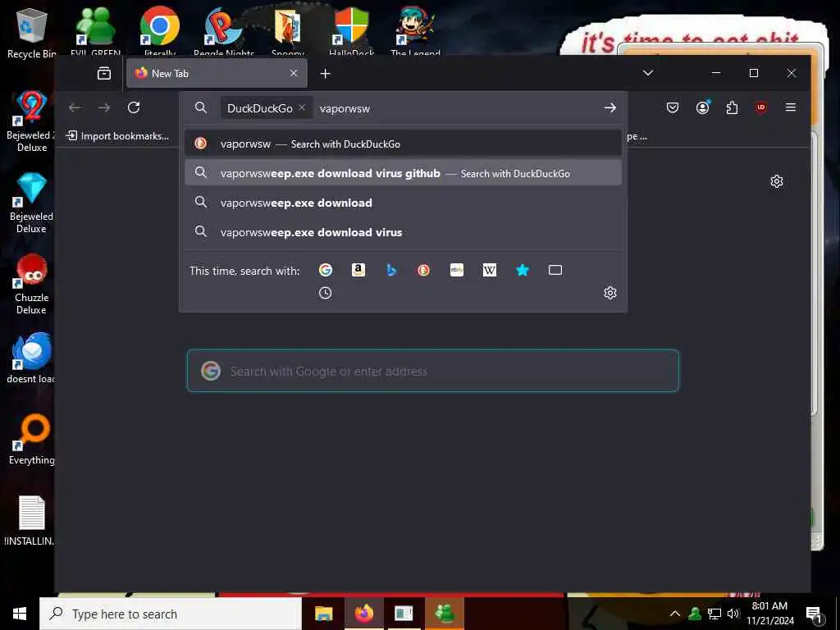The height and width of the screenshot is (630, 840).
Task: Remove the DuckDuckGo search engine chip
Action: click(x=302, y=107)
